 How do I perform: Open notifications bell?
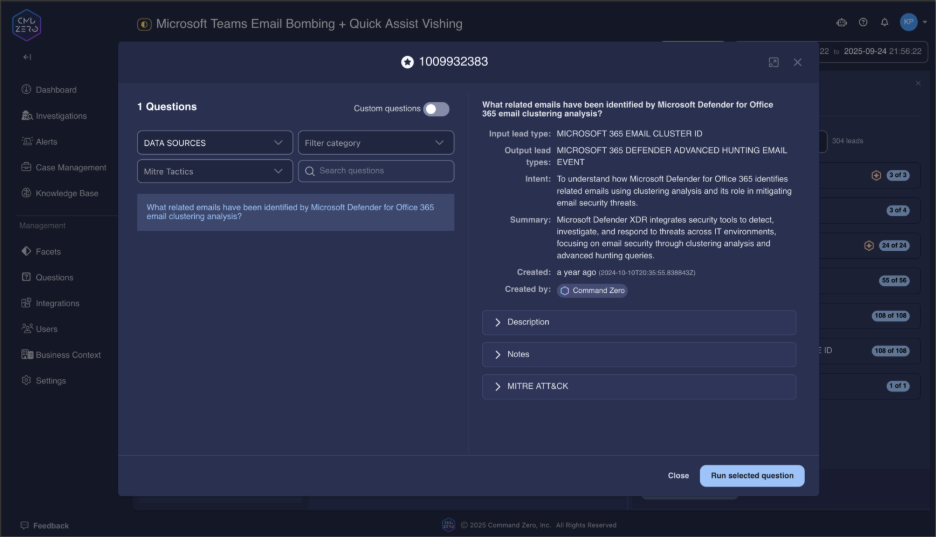tap(885, 23)
